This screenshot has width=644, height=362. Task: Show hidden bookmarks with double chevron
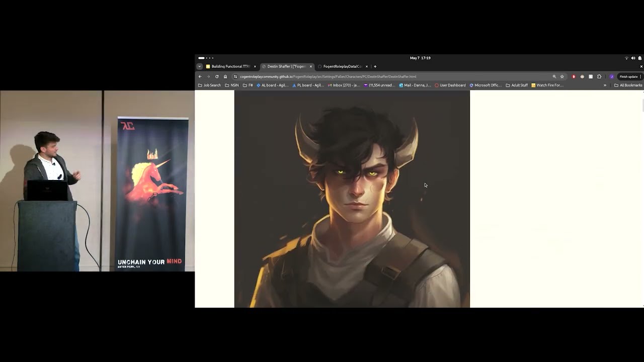(605, 85)
